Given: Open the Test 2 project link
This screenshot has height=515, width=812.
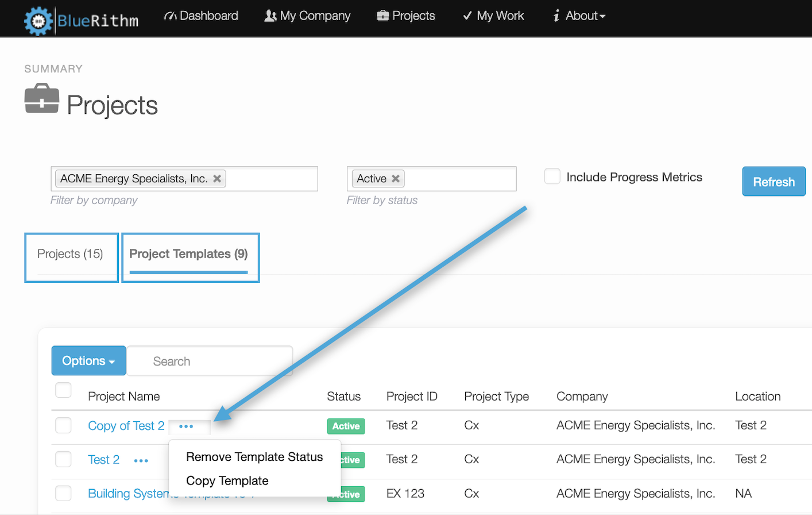Looking at the screenshot, I should click(103, 460).
